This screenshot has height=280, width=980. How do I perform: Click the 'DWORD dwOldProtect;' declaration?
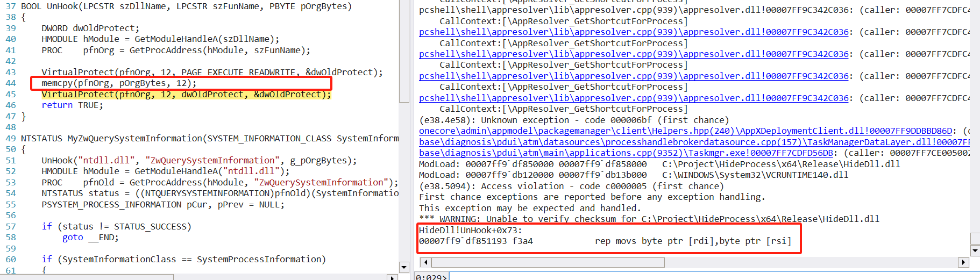(x=90, y=28)
